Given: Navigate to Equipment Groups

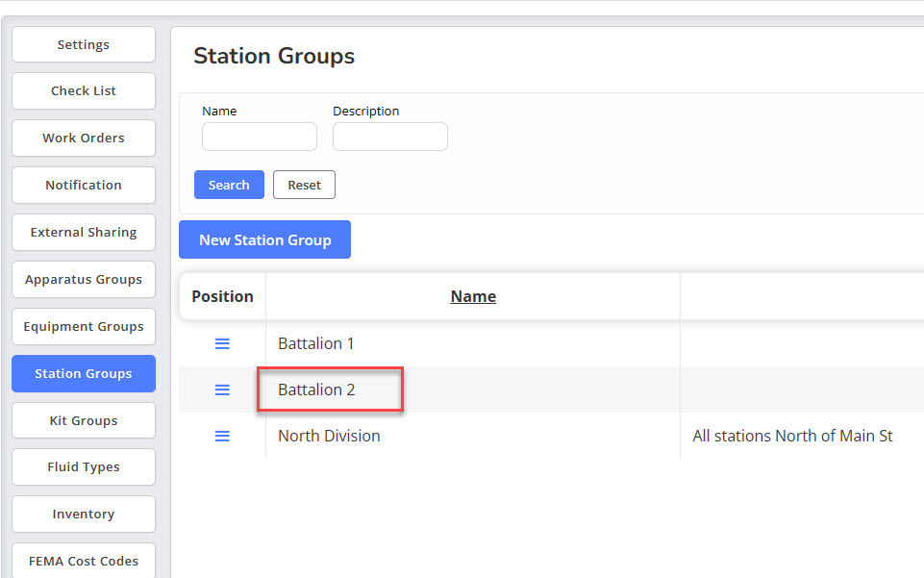Looking at the screenshot, I should click(x=84, y=326).
